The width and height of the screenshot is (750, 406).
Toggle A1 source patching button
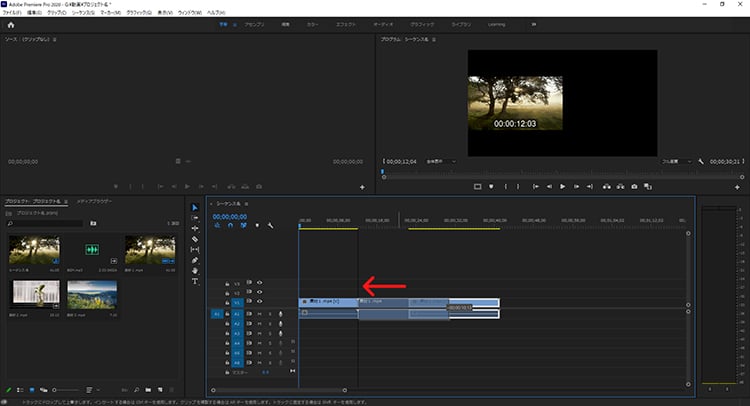pos(216,314)
